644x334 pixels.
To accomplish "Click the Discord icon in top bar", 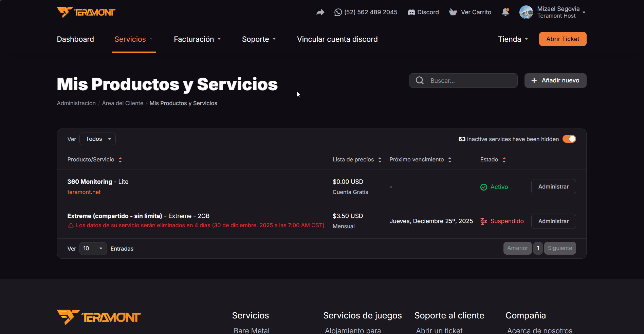I will 411,13.
